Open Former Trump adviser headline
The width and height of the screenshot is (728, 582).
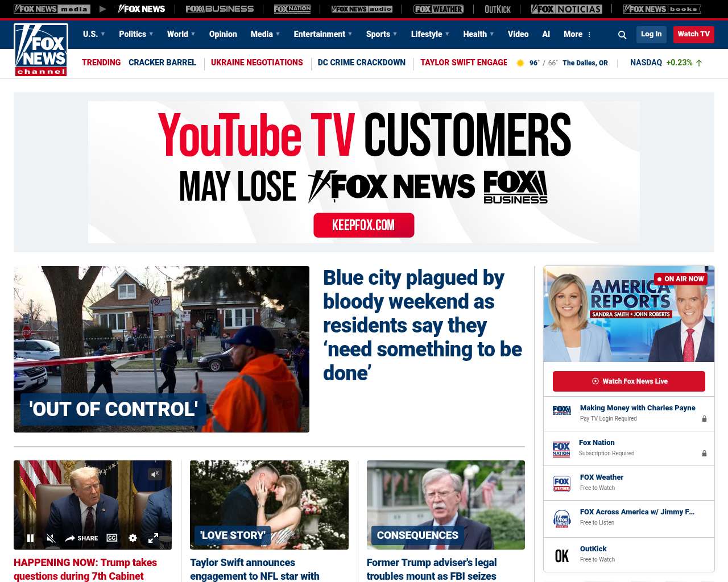432,569
